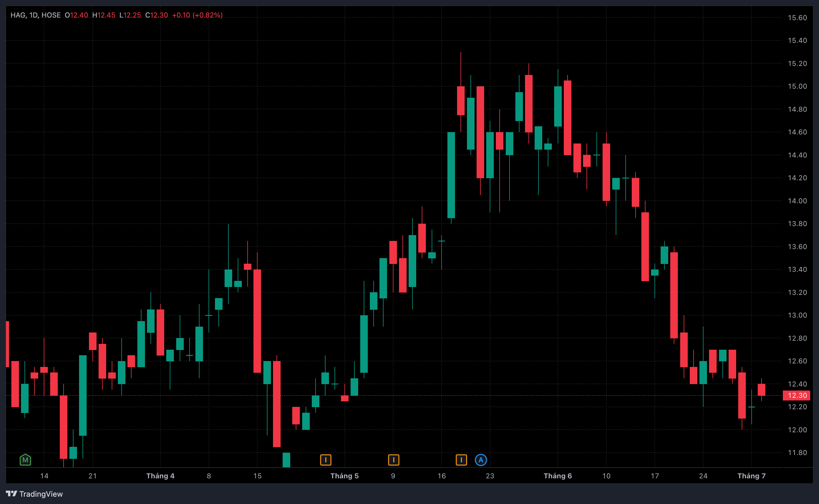Click the Tháng 5 label on the time axis
The image size is (819, 504).
coord(344,476)
